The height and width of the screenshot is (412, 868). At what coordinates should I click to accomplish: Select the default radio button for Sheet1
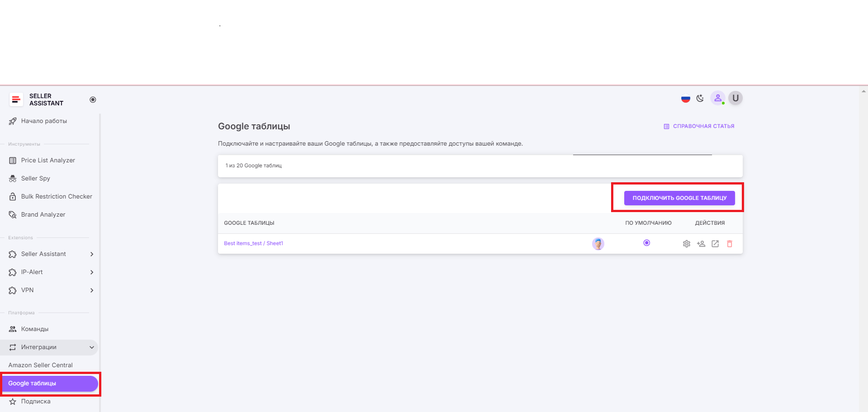[x=647, y=243]
